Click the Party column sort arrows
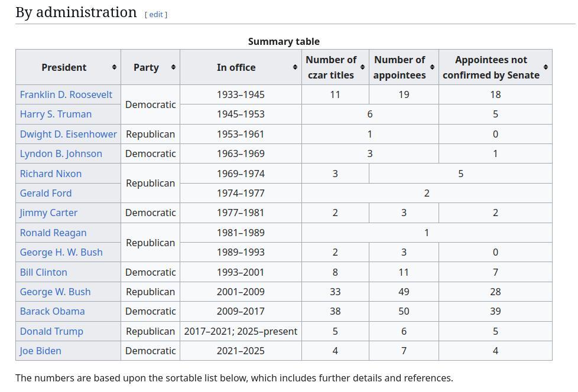The width and height of the screenshot is (578, 392). [173, 67]
